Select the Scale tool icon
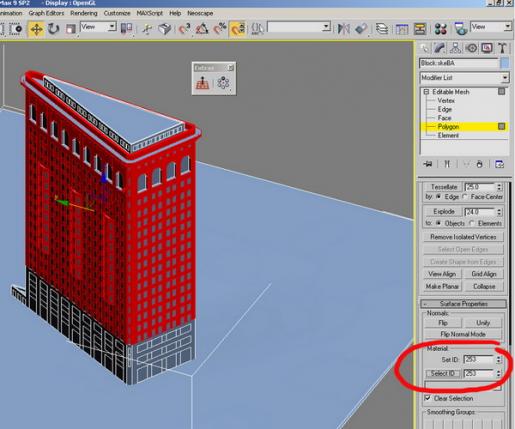Screen dimensions: 515x429 point(70,29)
